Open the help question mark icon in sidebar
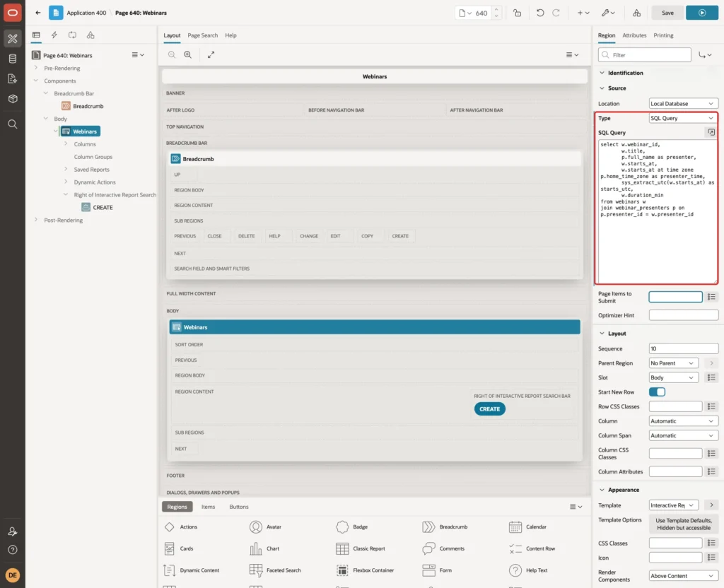 pos(13,550)
